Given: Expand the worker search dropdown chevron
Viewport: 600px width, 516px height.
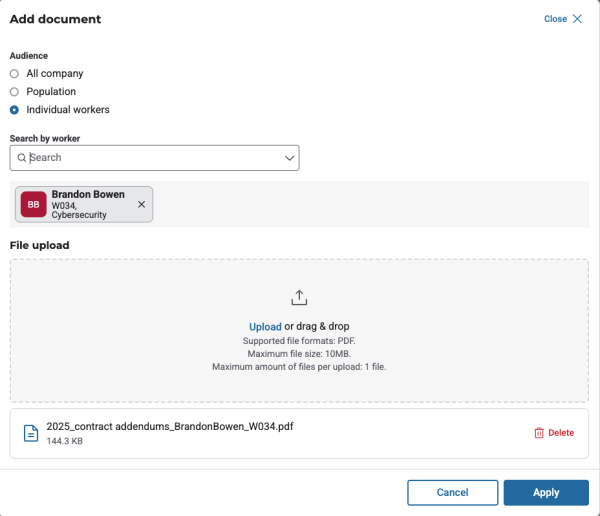Looking at the screenshot, I should 289,158.
